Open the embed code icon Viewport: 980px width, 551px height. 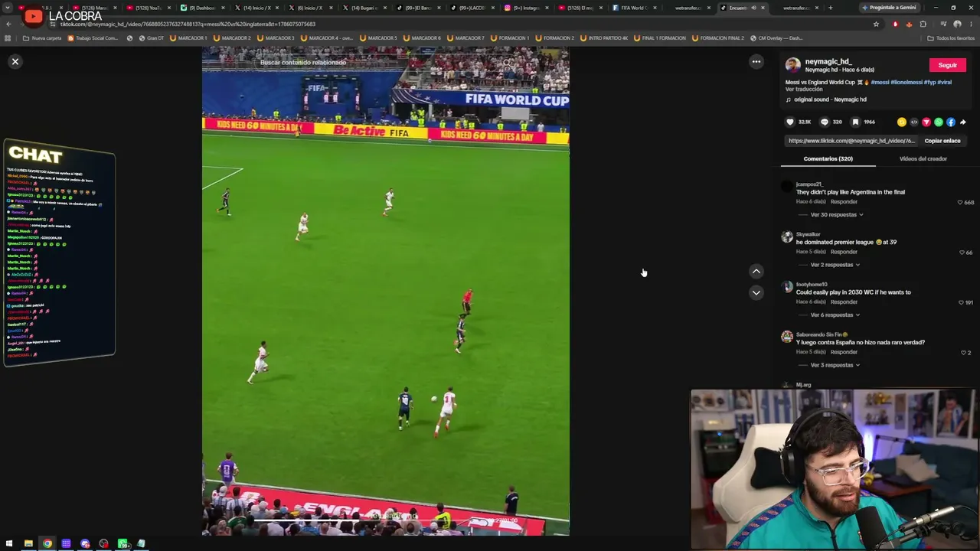(x=914, y=122)
